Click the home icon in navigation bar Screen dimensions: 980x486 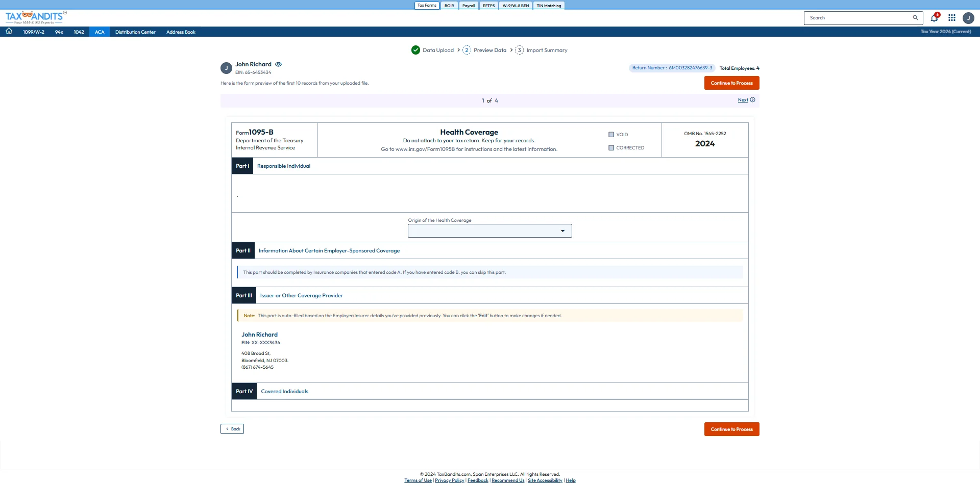click(9, 32)
